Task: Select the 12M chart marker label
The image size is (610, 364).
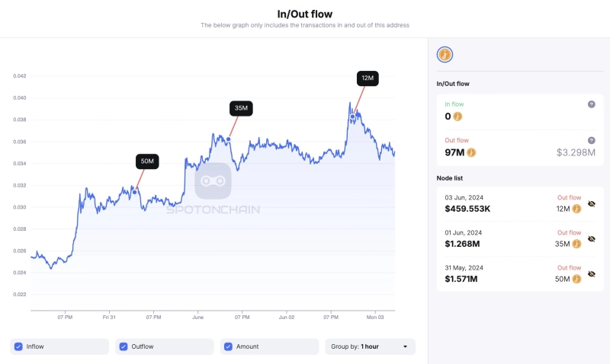Action: click(x=368, y=78)
